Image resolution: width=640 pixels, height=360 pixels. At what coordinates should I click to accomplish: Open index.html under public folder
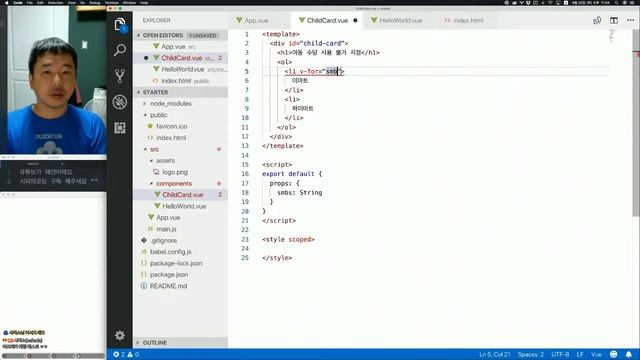[171, 138]
